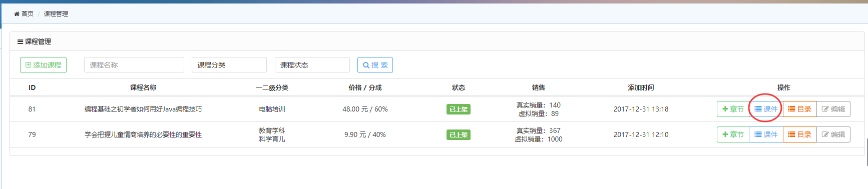Click course name 学会把握儿童情商培养的必要性的重要性
The width and height of the screenshot is (868, 189).
coord(143,134)
